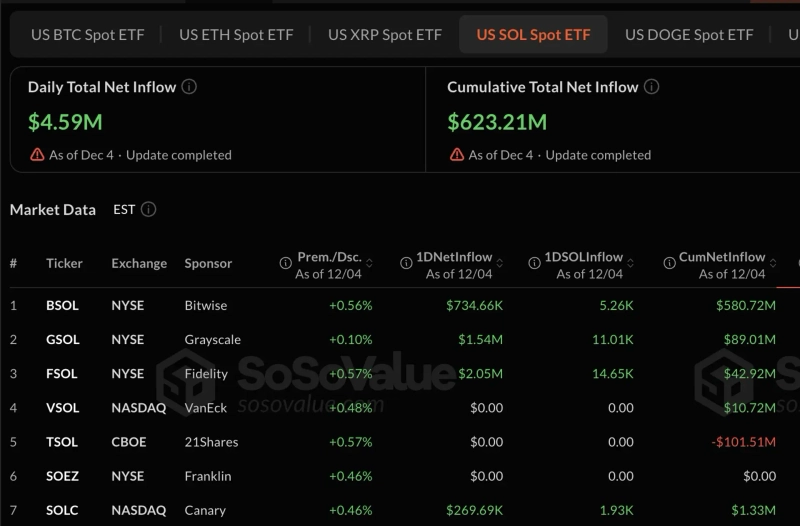The height and width of the screenshot is (526, 800).
Task: Open info icon beside Daily Total Net Inflow
Action: 189,87
